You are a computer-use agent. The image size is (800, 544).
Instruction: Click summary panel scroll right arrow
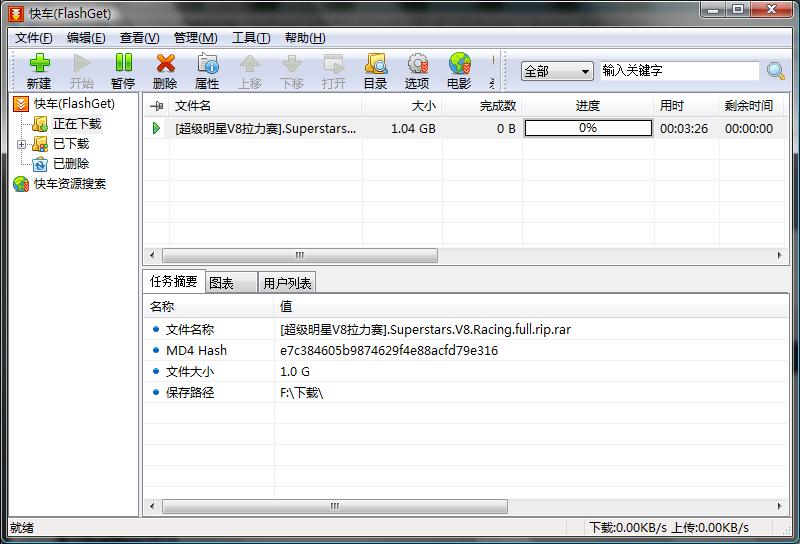(x=779, y=506)
